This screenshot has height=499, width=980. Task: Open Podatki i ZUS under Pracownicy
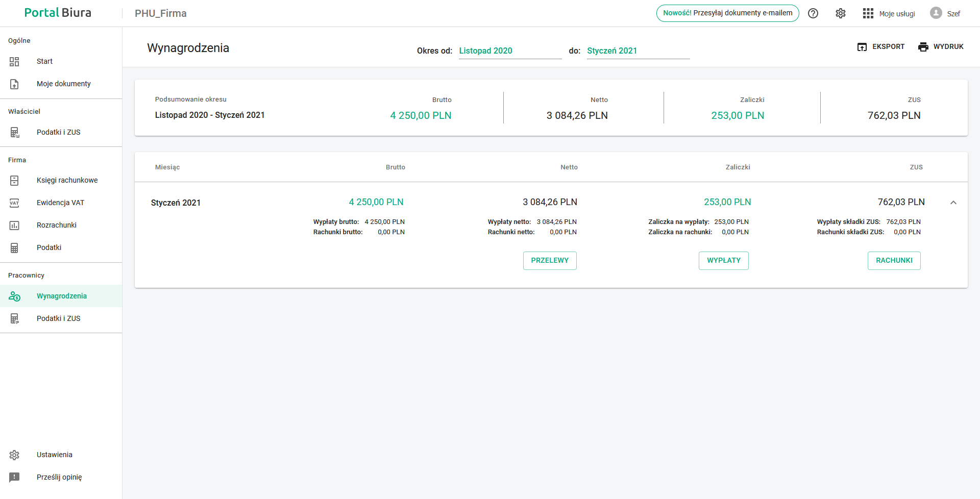coord(58,318)
